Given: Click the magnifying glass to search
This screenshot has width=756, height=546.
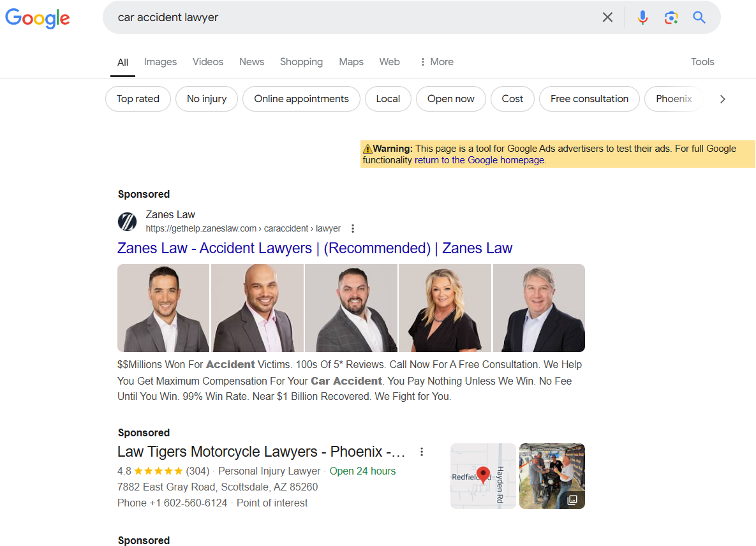Looking at the screenshot, I should [x=699, y=17].
